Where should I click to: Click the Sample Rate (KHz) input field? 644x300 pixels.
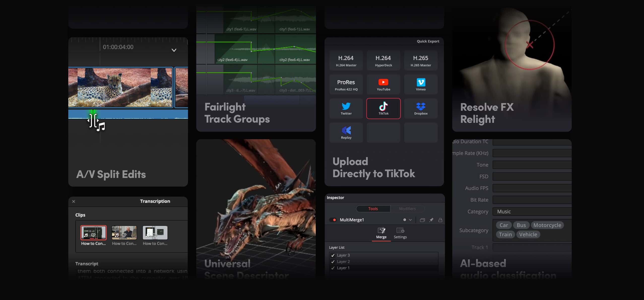(x=532, y=153)
